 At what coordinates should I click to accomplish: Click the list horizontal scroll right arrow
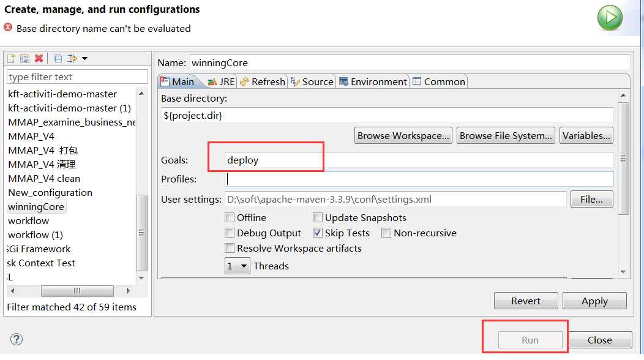click(129, 291)
